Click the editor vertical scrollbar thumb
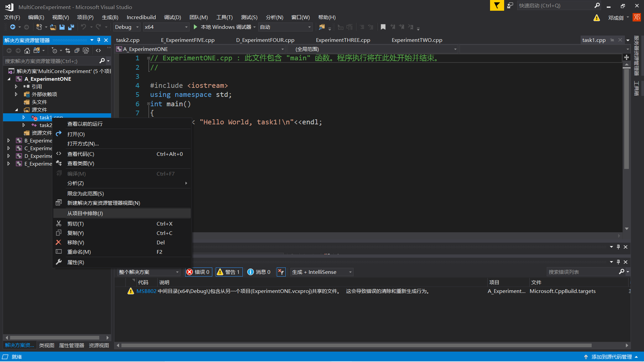 pos(627,119)
